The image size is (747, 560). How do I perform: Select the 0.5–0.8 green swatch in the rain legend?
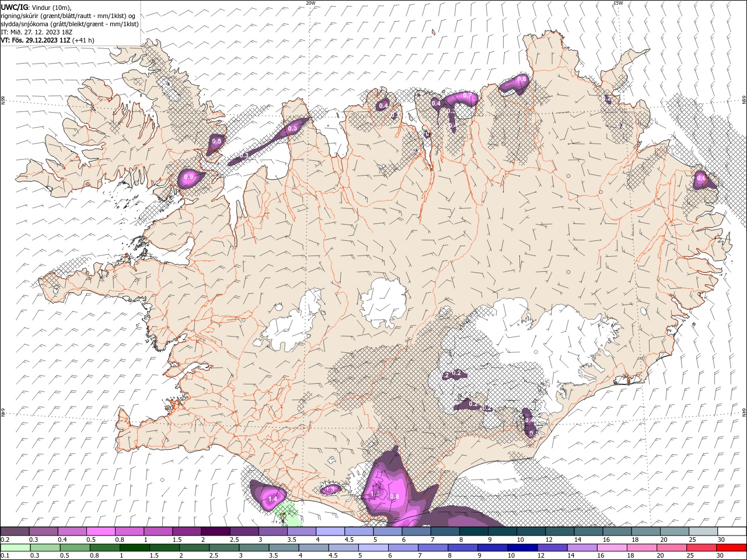coord(75,548)
